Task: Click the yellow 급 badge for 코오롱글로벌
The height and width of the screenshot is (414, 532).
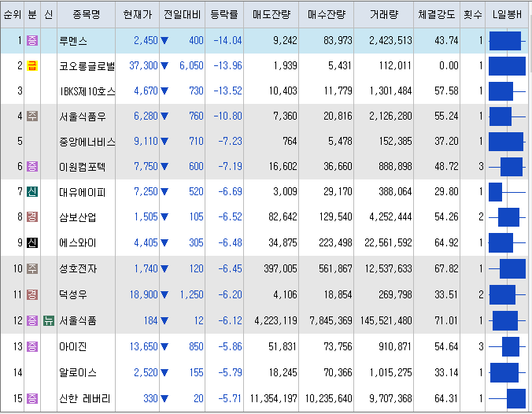Action: coord(32,65)
